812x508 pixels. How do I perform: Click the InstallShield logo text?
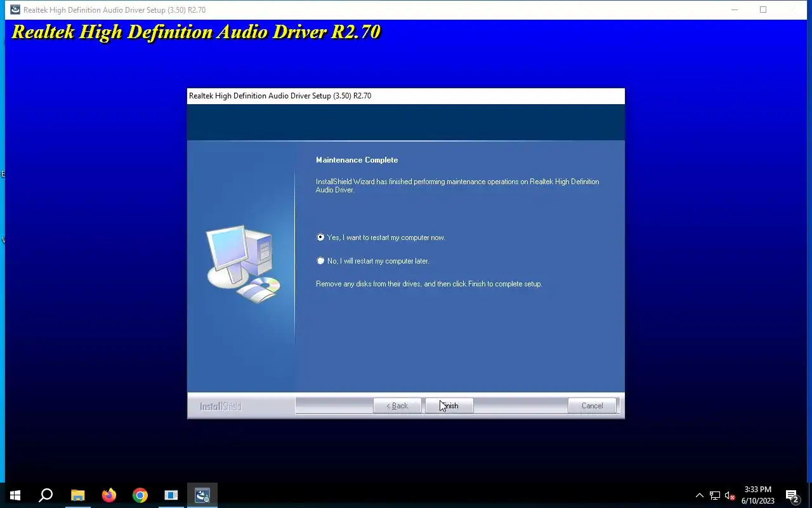click(x=221, y=406)
